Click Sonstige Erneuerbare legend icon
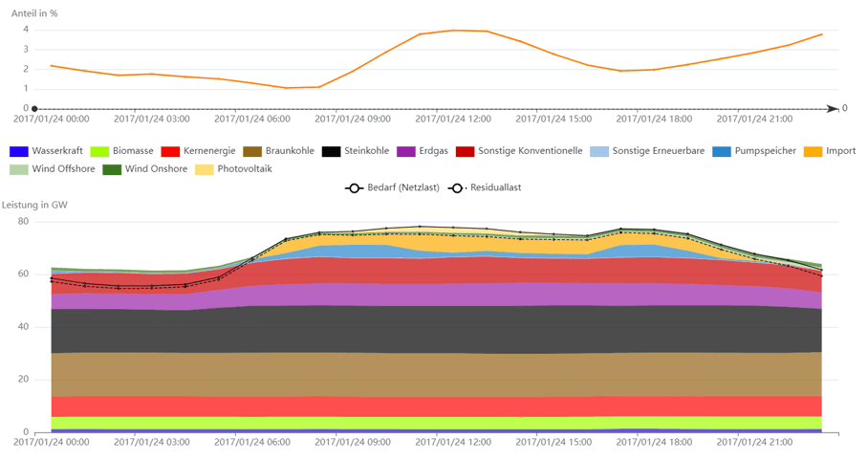Image resolution: width=868 pixels, height=461 pixels. click(599, 151)
